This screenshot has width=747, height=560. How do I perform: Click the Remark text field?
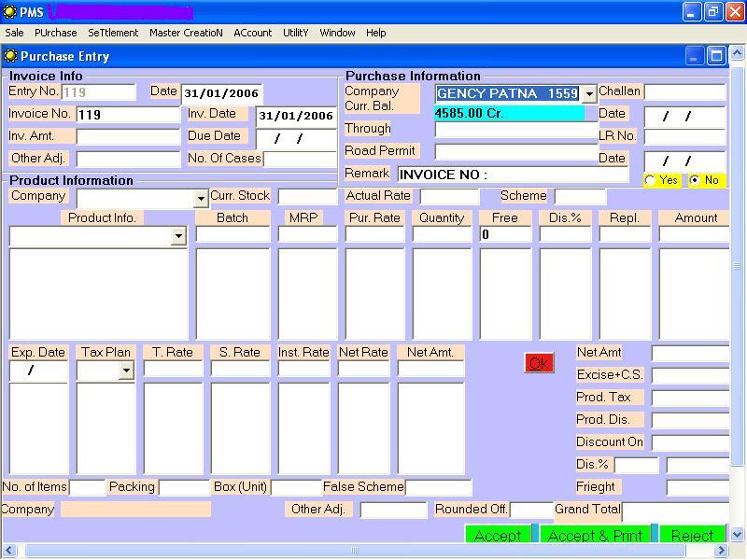[513, 175]
